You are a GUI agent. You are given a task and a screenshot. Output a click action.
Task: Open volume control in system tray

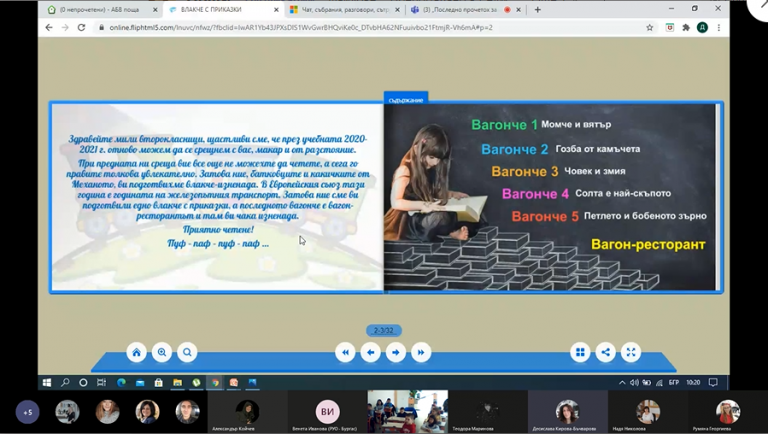coord(634,383)
